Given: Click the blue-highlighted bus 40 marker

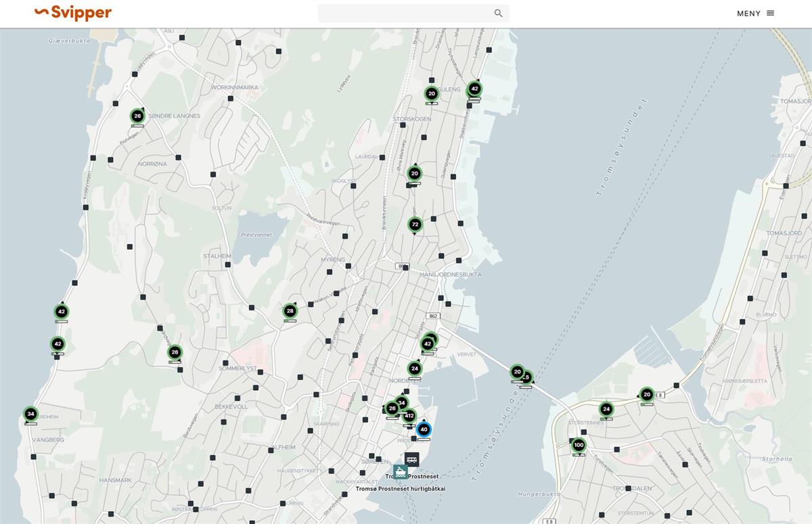Looking at the screenshot, I should tap(424, 429).
